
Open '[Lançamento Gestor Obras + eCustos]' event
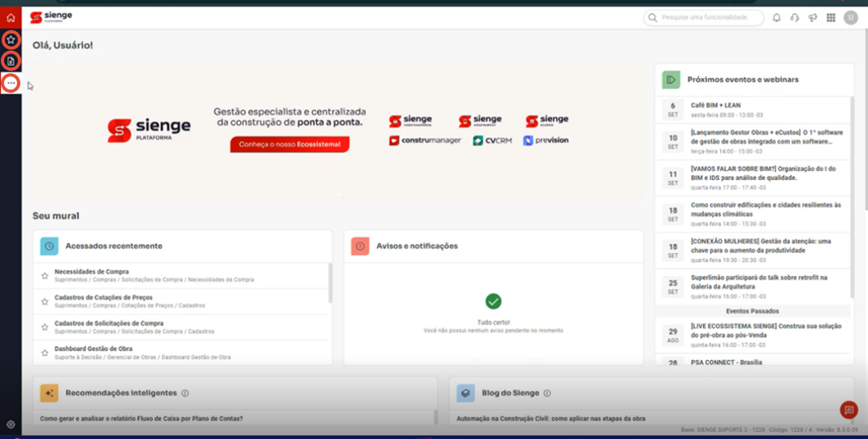click(753, 141)
